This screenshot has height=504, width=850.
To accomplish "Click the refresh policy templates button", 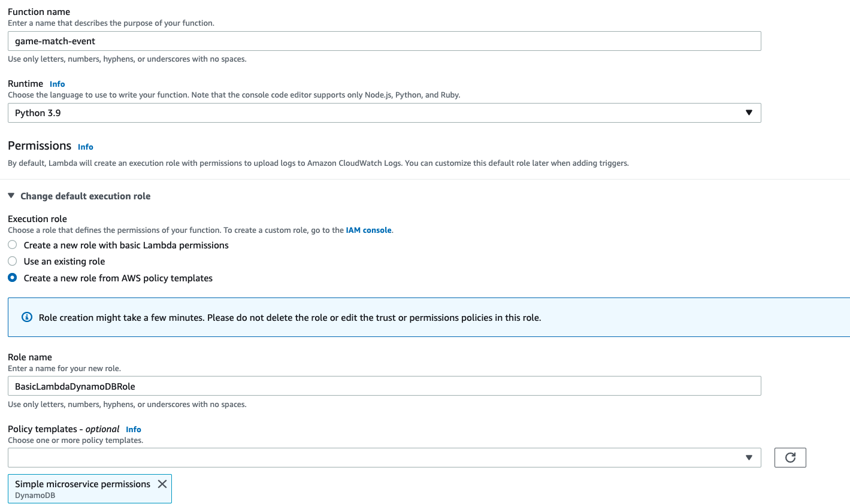I will pyautogui.click(x=790, y=457).
